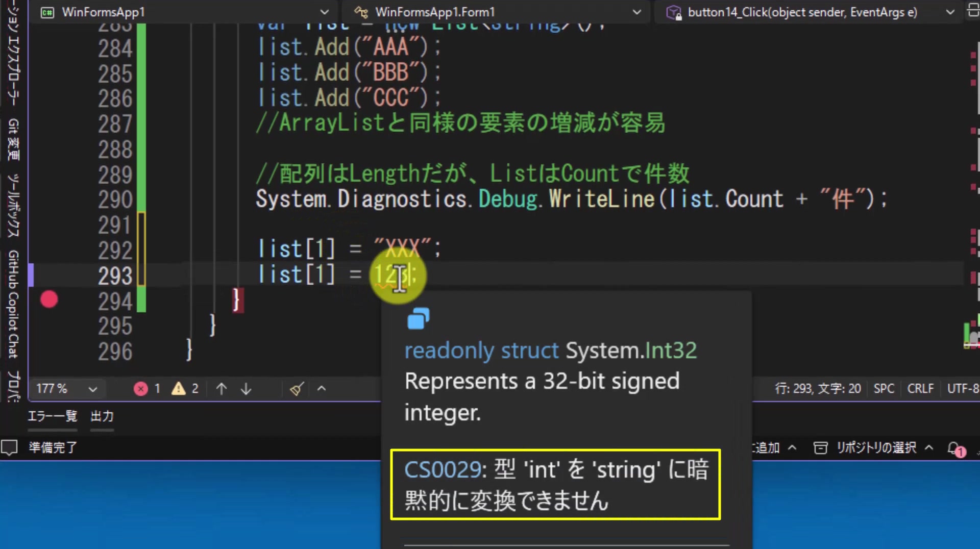The height and width of the screenshot is (549, 980).
Task: Click the closing brace on line 294
Action: [236, 301]
